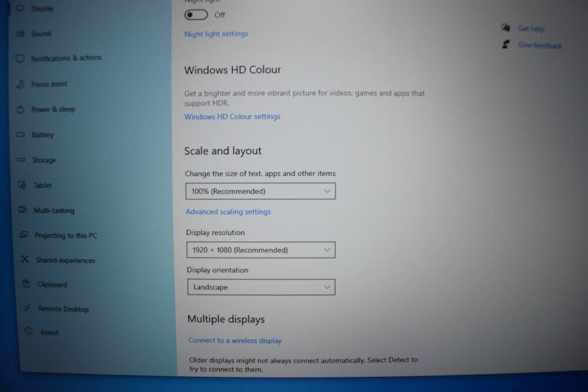This screenshot has height=392, width=588.
Task: Open the text size scaling dropdown
Action: (260, 191)
